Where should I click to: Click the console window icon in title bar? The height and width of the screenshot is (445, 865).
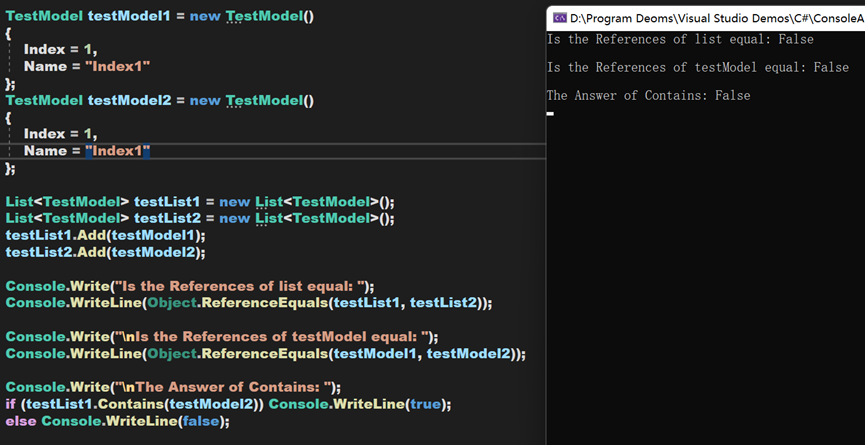tap(559, 17)
